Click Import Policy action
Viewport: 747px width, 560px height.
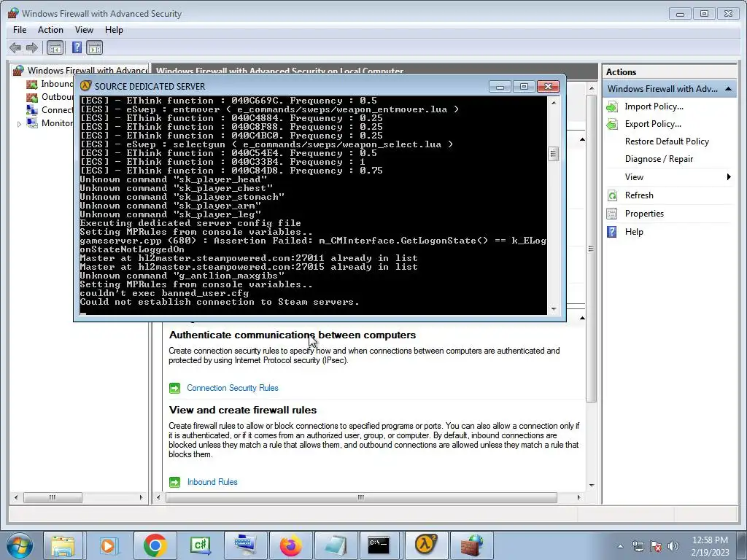coord(654,106)
